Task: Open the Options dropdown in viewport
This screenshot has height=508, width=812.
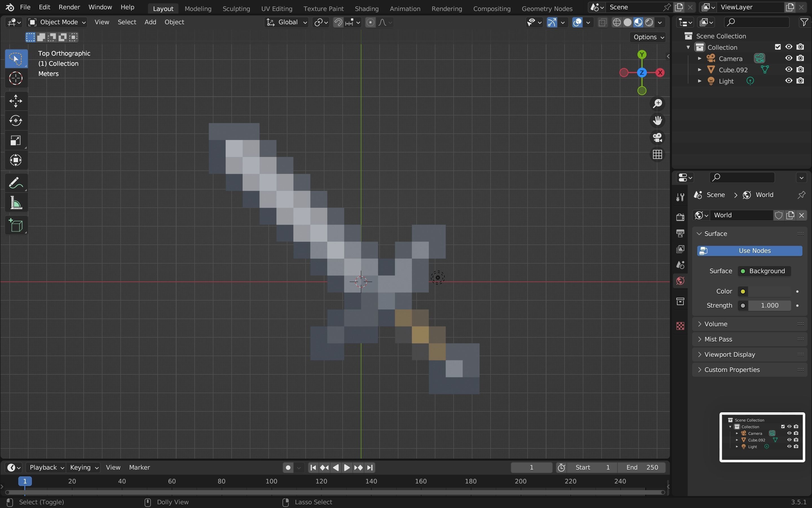Action: click(648, 37)
